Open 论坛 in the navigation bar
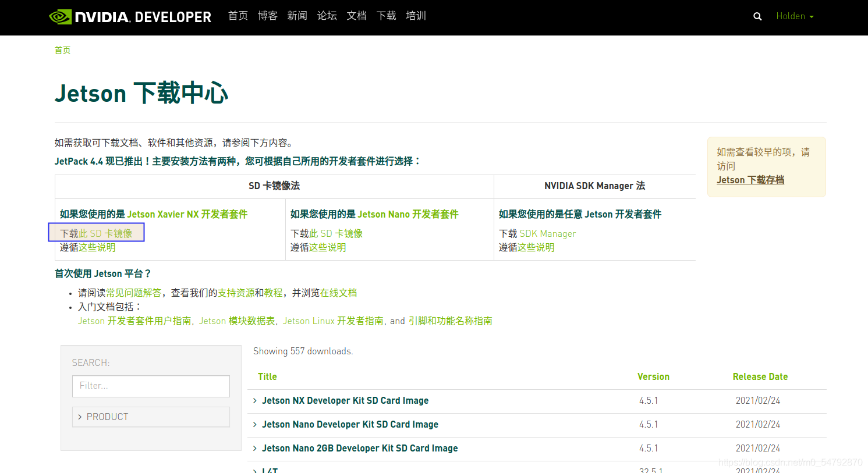 (x=327, y=16)
